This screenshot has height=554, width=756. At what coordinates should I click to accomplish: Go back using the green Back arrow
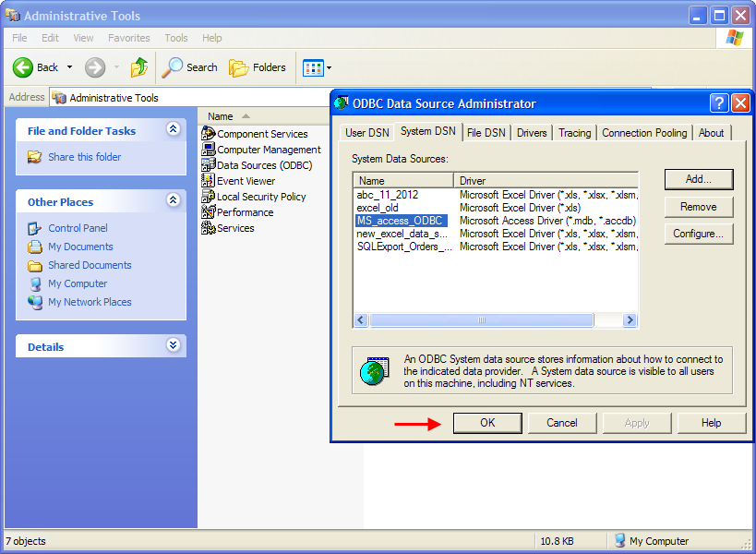click(23, 67)
